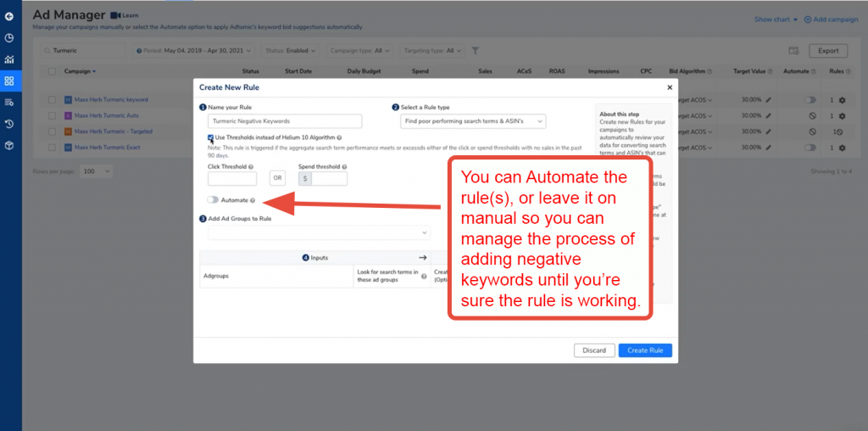Click the Export button

pos(828,51)
